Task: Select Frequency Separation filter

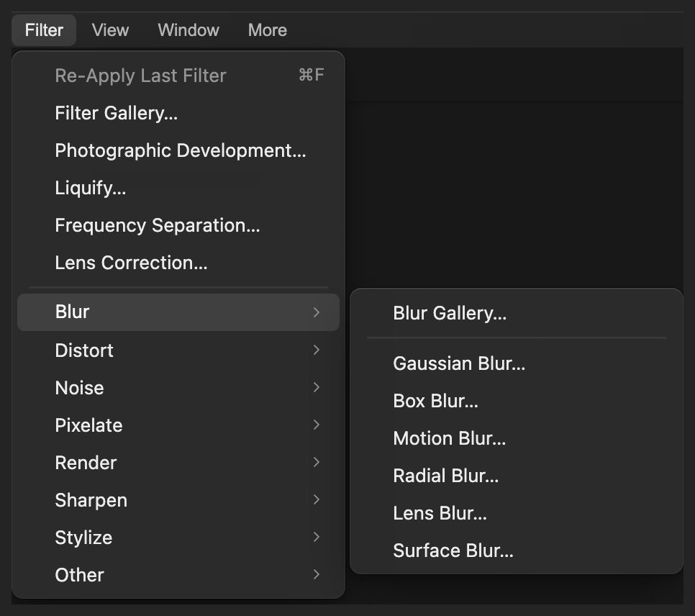Action: [x=178, y=225]
